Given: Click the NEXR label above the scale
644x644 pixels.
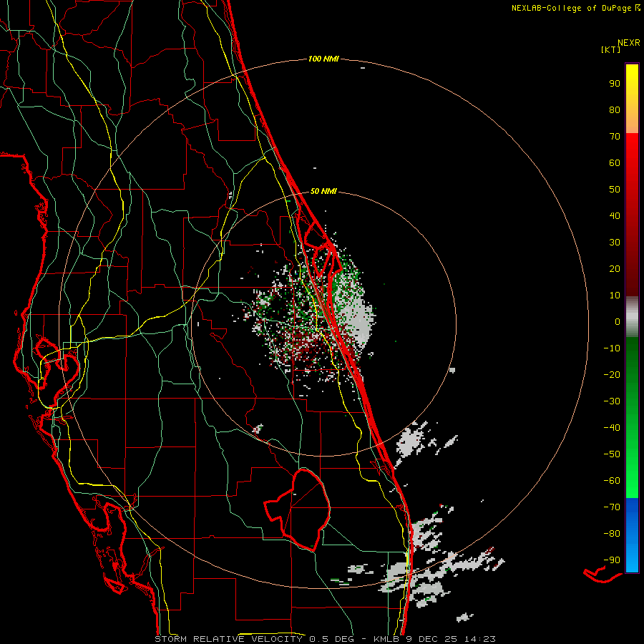Looking at the screenshot, I should [x=628, y=43].
